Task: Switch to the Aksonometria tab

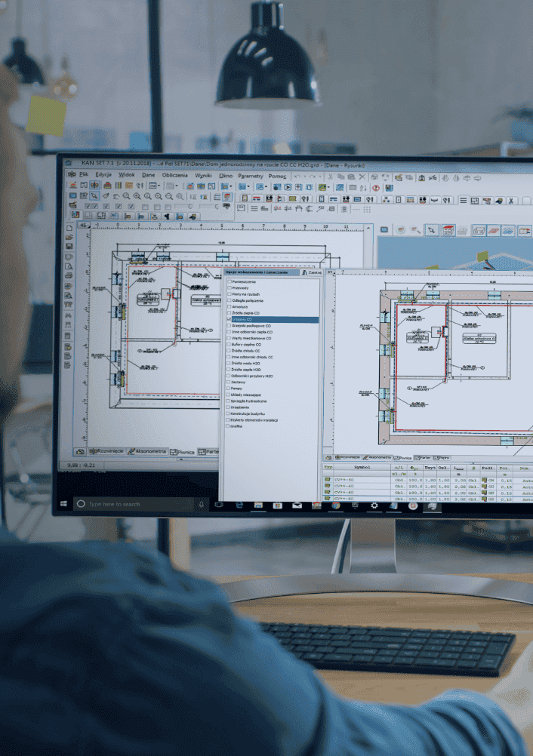Action: point(148,451)
